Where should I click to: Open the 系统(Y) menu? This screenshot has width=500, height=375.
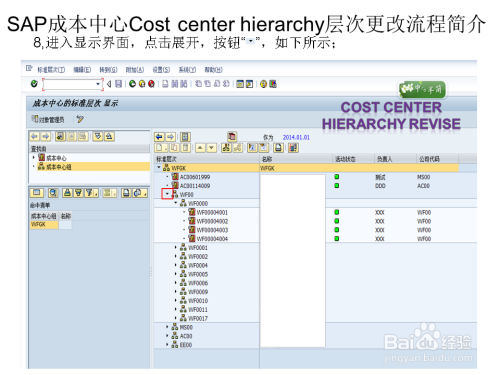[x=187, y=70]
